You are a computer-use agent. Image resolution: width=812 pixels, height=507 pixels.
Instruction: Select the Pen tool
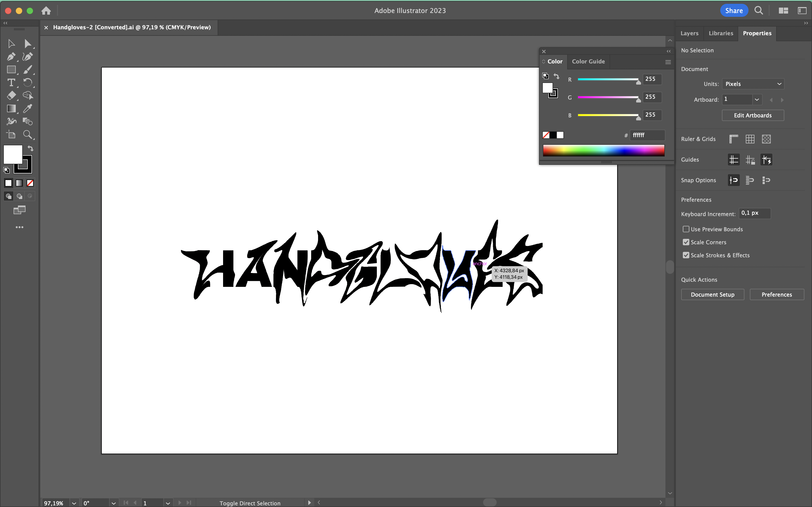[x=11, y=57]
